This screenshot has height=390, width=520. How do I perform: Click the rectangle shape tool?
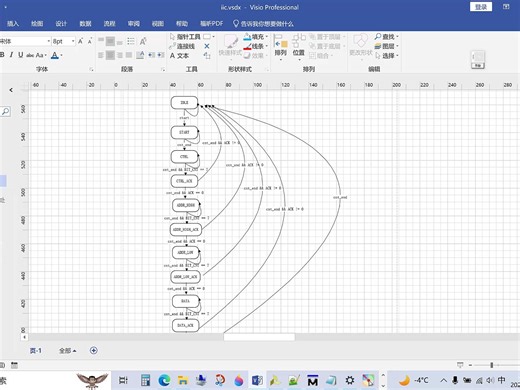tap(207, 37)
